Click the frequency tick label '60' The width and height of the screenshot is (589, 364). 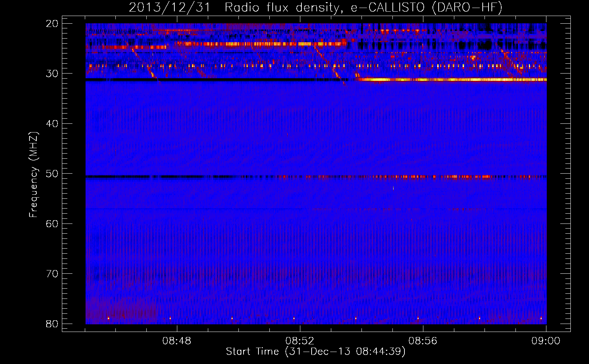click(x=52, y=223)
